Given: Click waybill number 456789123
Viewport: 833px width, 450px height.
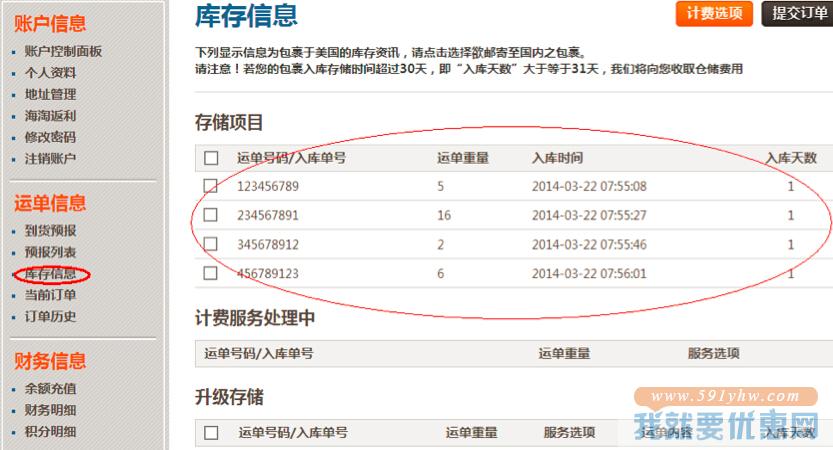Looking at the screenshot, I should coord(268,274).
